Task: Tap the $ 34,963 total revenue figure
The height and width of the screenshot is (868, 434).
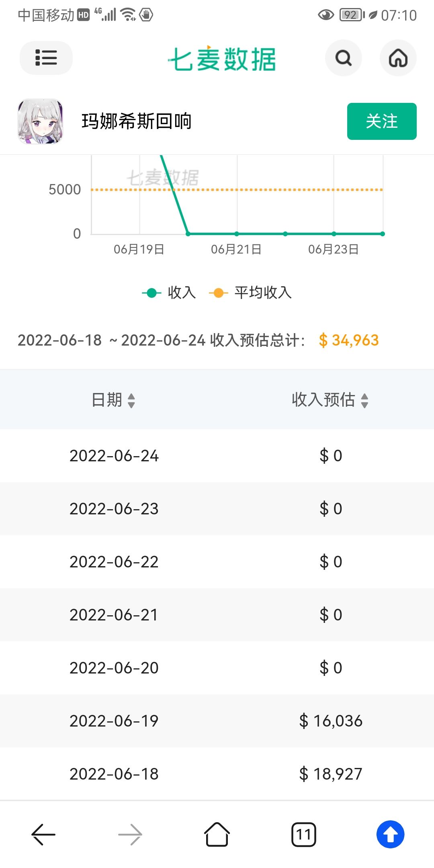Action: tap(349, 340)
